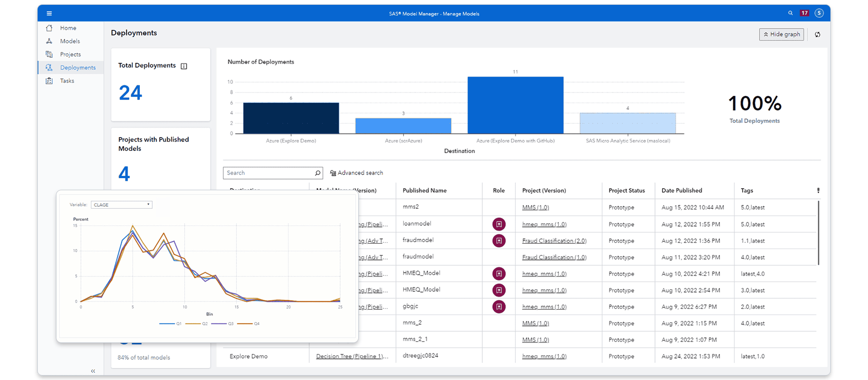Image resolution: width=868 pixels, height=380 pixels.
Task: Navigate to the Projects section
Action: (70, 54)
